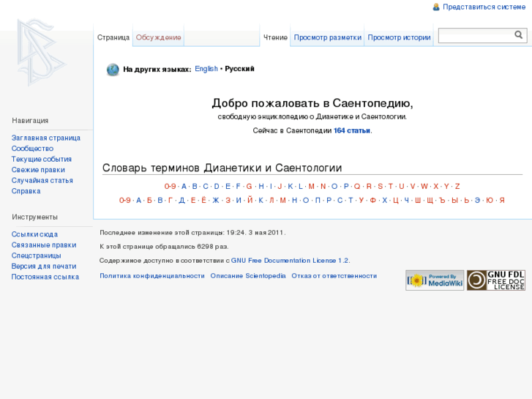Viewport: 532px width, 399px height.
Task: Open Cyrillic glossary letter Ю
Action: pos(490,201)
